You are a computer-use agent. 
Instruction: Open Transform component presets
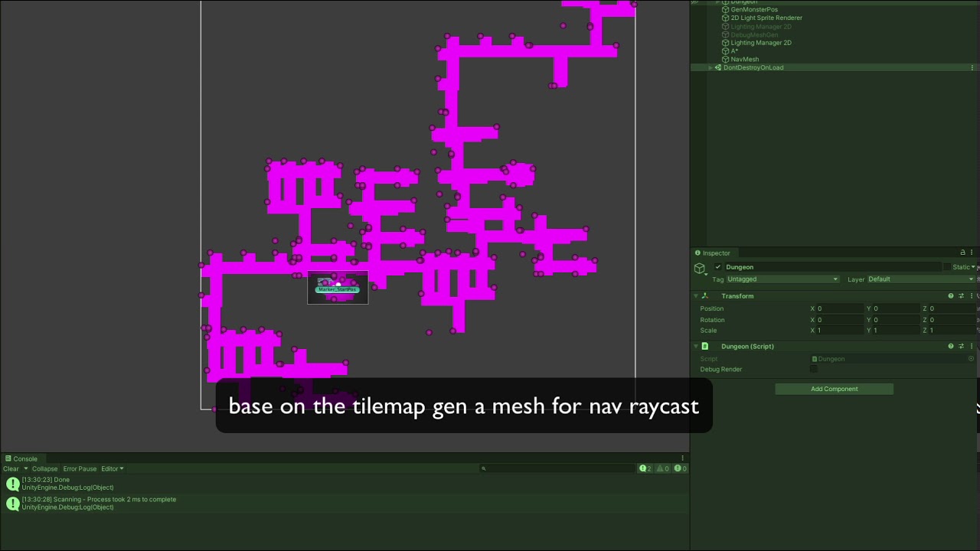coord(962,296)
